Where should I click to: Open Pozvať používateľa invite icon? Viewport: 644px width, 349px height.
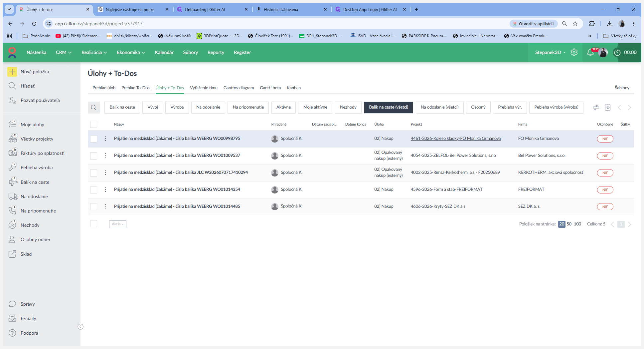pos(12,100)
